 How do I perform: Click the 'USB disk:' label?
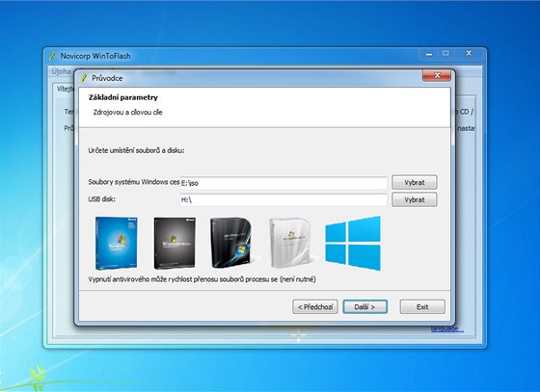(x=101, y=199)
